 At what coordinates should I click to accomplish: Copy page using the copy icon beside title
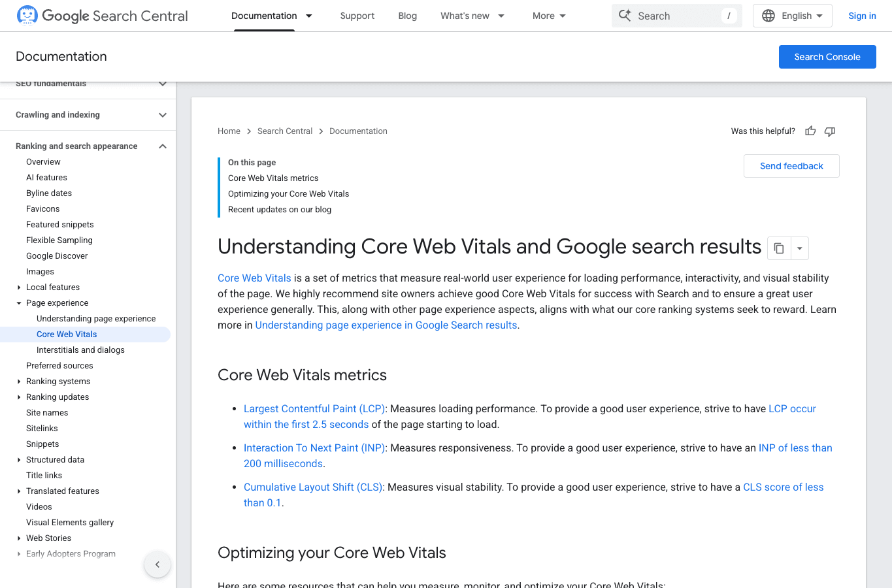click(x=779, y=248)
